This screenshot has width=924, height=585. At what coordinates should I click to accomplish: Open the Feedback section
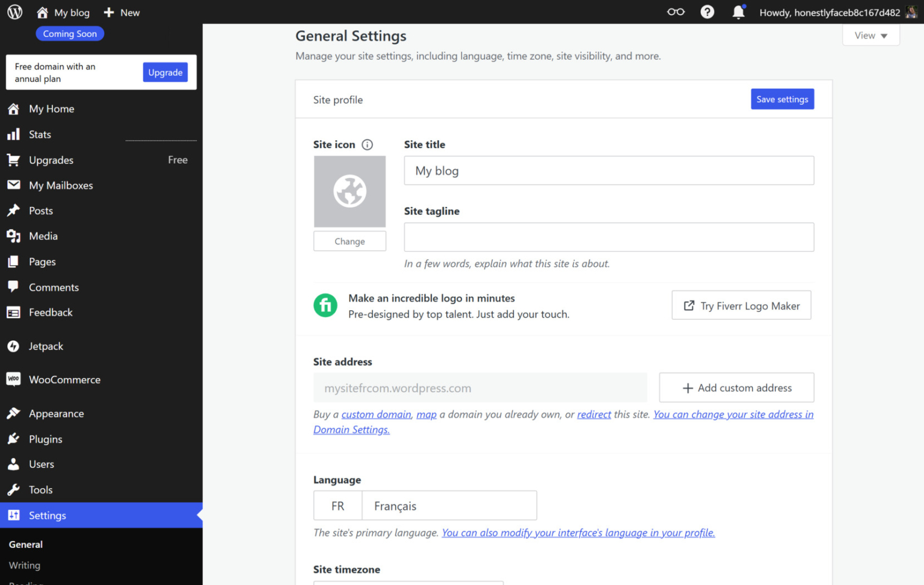51,312
